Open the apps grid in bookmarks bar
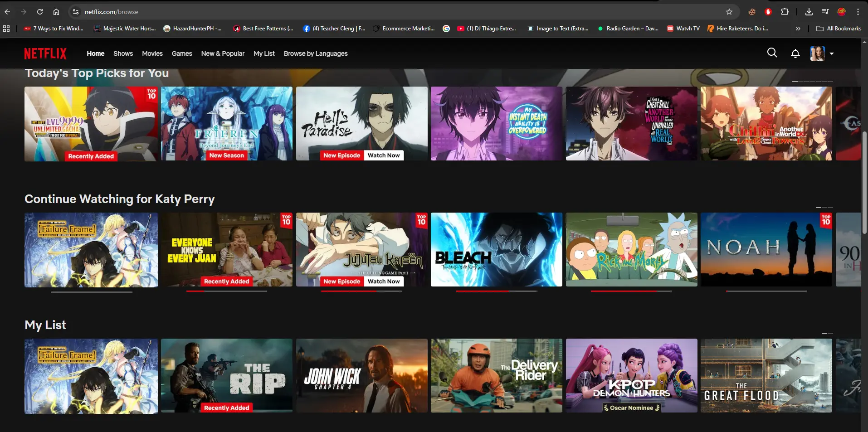 6,29
